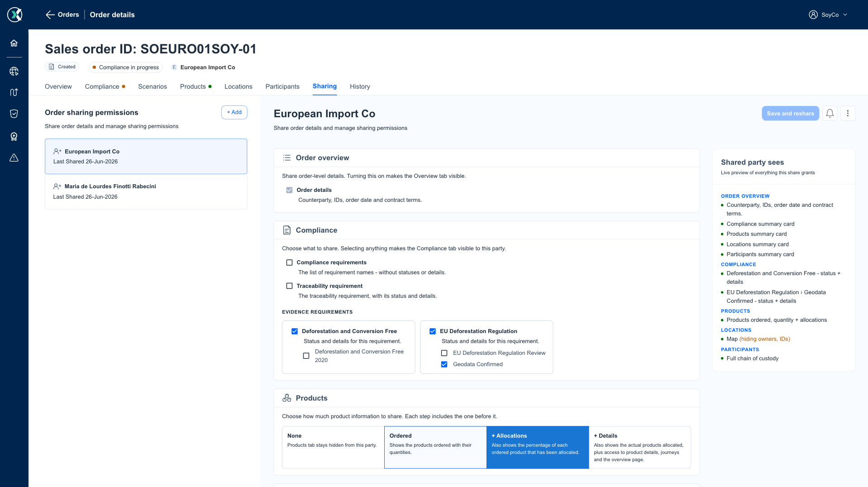The image size is (868, 487).
Task: Click 'Products ordered, quantity + allocations' item
Action: pyautogui.click(x=777, y=320)
